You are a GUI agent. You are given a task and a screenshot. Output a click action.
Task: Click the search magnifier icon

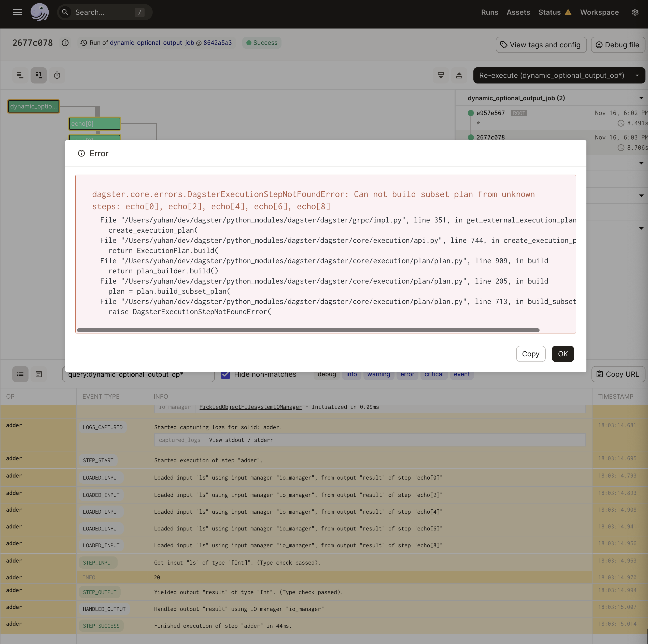65,12
